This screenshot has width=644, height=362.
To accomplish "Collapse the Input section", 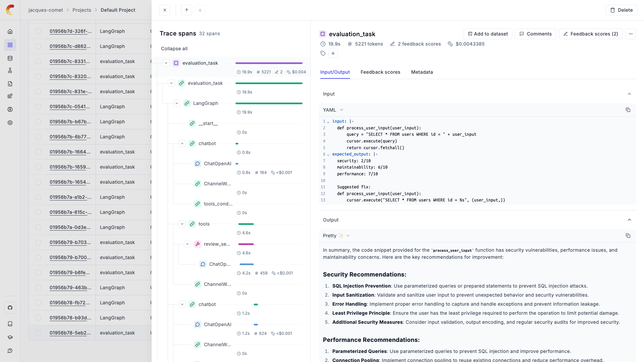I will (629, 94).
